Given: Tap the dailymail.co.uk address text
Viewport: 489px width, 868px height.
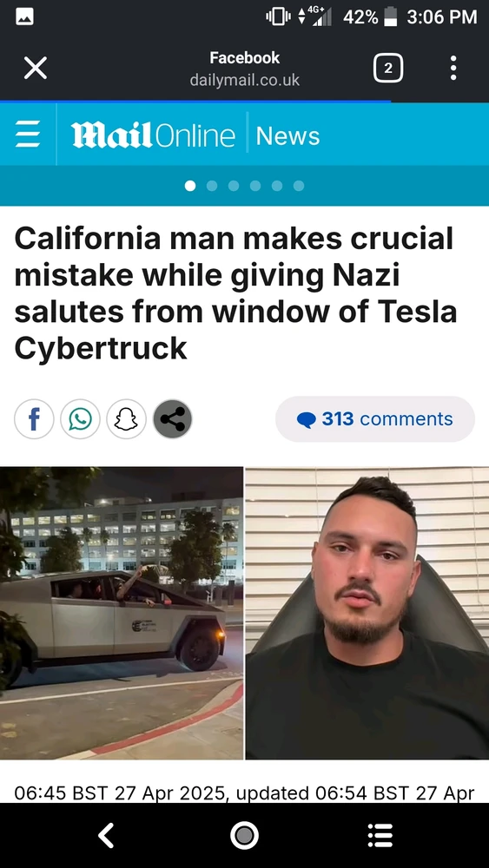Looking at the screenshot, I should click(244, 80).
